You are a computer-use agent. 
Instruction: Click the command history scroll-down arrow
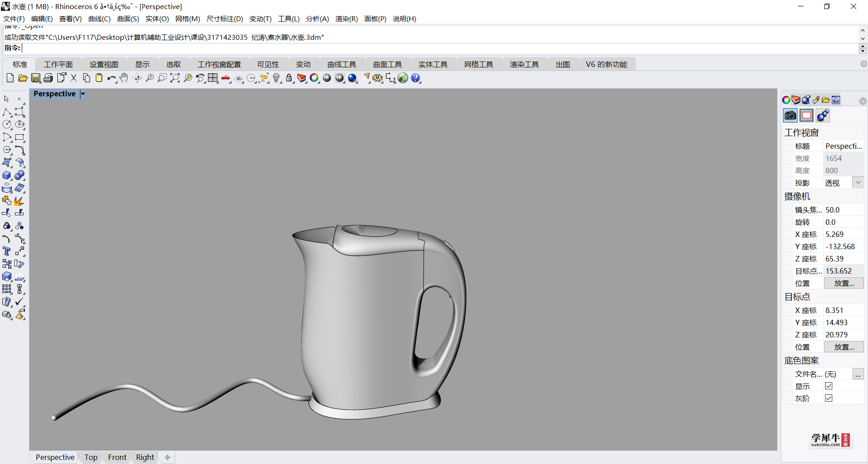[x=863, y=38]
